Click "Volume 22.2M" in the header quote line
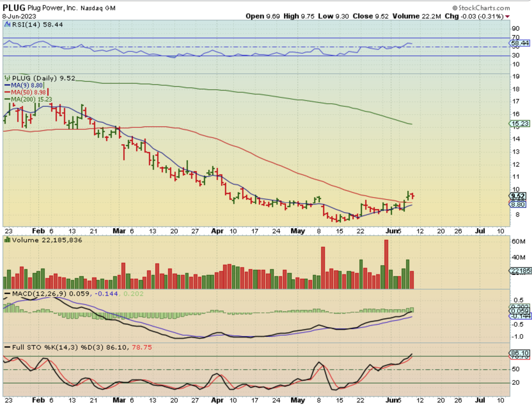 [417, 16]
